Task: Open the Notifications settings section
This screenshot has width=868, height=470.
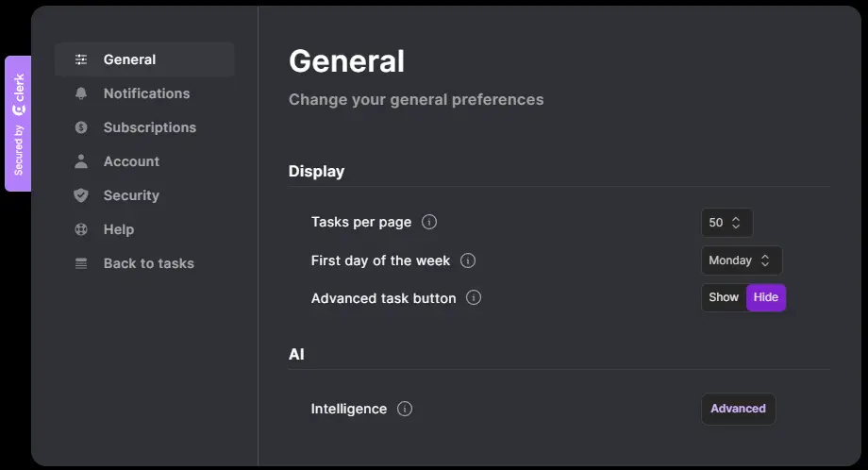Action: (146, 93)
